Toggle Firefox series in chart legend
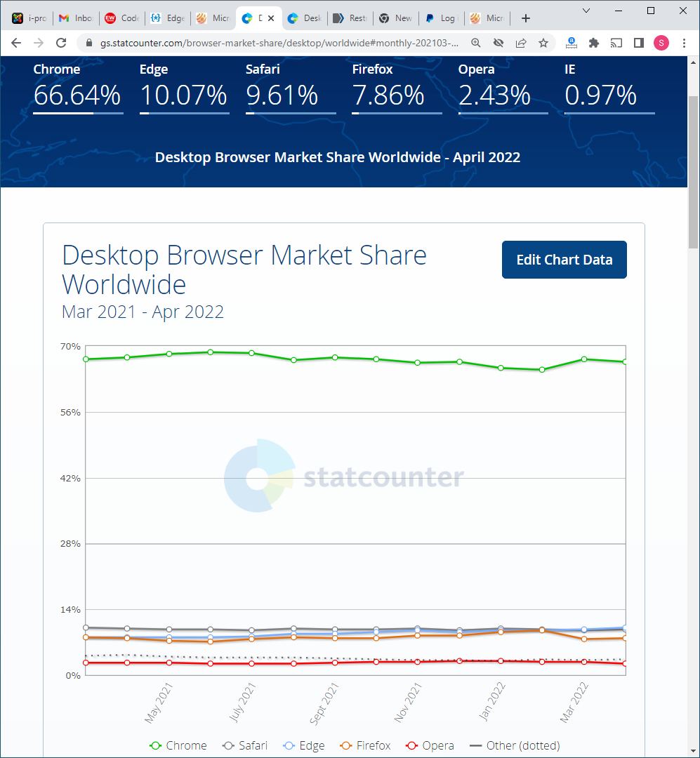Image resolution: width=700 pixels, height=758 pixels. (x=365, y=745)
